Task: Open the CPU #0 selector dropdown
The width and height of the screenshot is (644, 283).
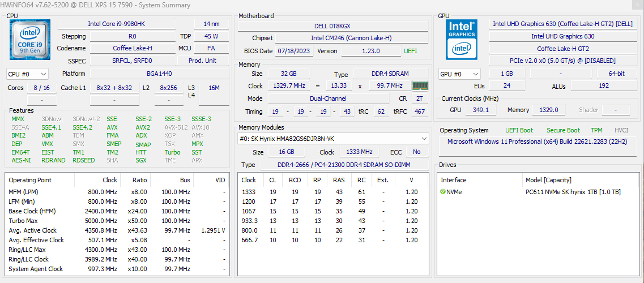Action: pos(28,74)
